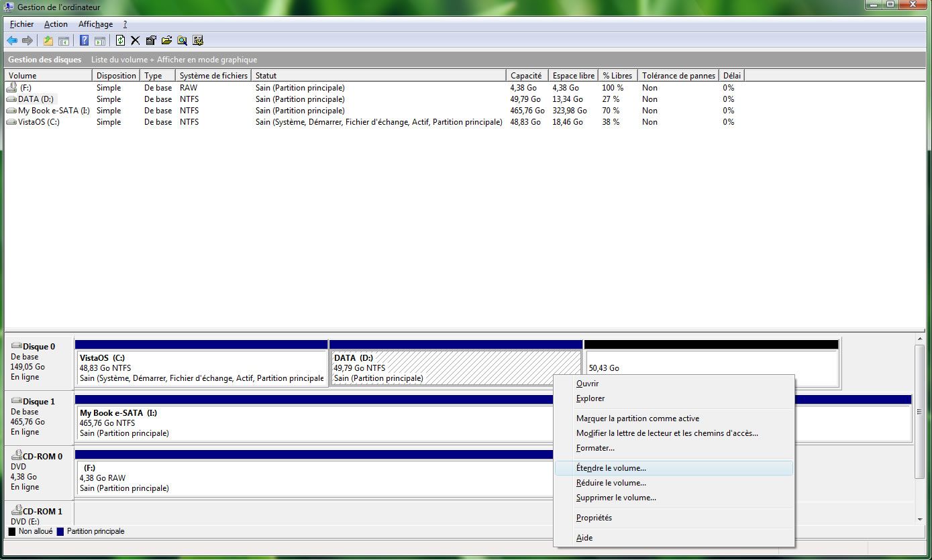Select the VistaOS (C:) partition block on Disque 0
This screenshot has width=932, height=560.
pos(201,363)
